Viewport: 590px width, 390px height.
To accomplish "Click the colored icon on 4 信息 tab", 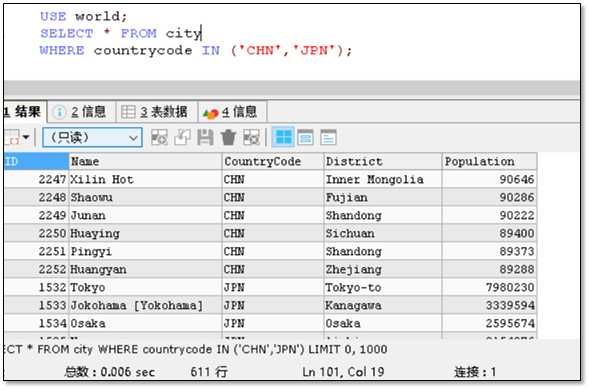I will click(210, 113).
